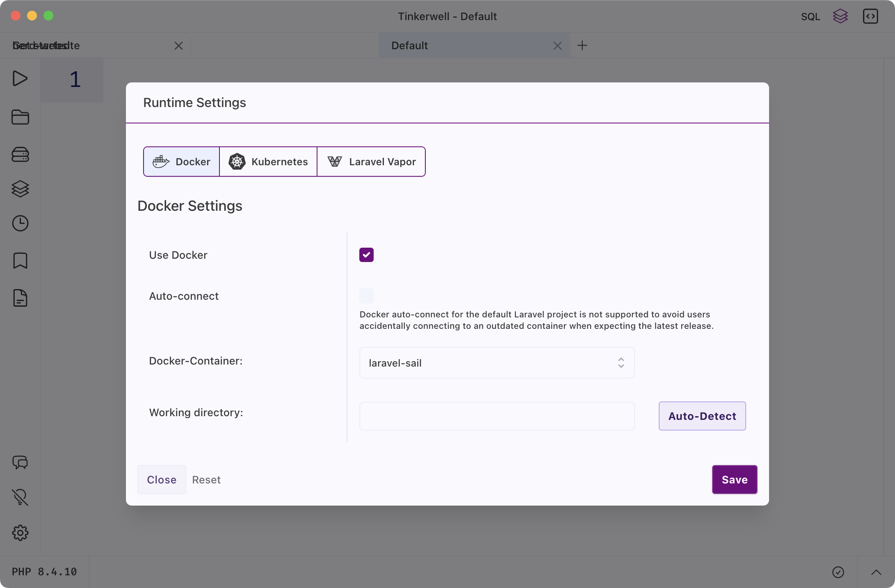
Task: Open the folder icon in sidebar
Action: pos(20,117)
